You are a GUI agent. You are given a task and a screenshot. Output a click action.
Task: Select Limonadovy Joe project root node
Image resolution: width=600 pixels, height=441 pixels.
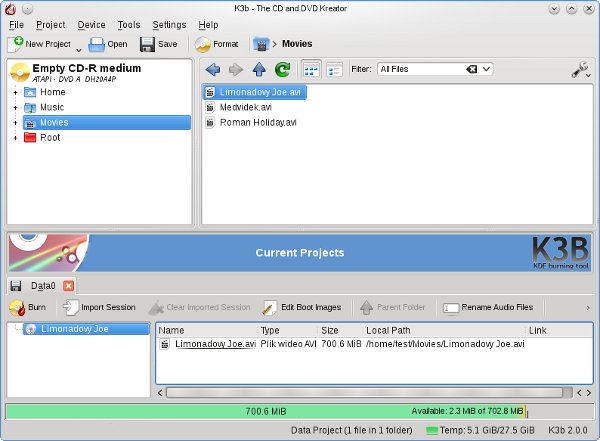click(x=86, y=329)
